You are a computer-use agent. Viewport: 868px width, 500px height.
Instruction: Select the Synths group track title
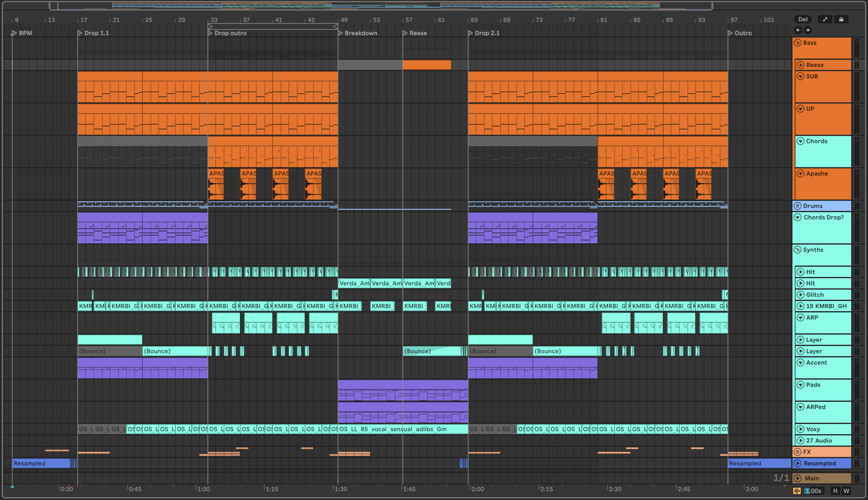pyautogui.click(x=813, y=250)
